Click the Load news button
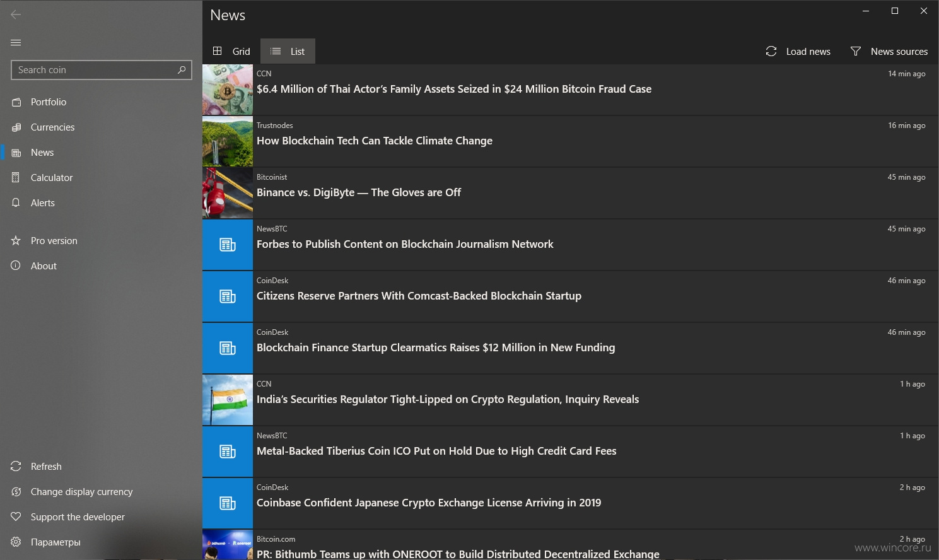 pyautogui.click(x=798, y=51)
